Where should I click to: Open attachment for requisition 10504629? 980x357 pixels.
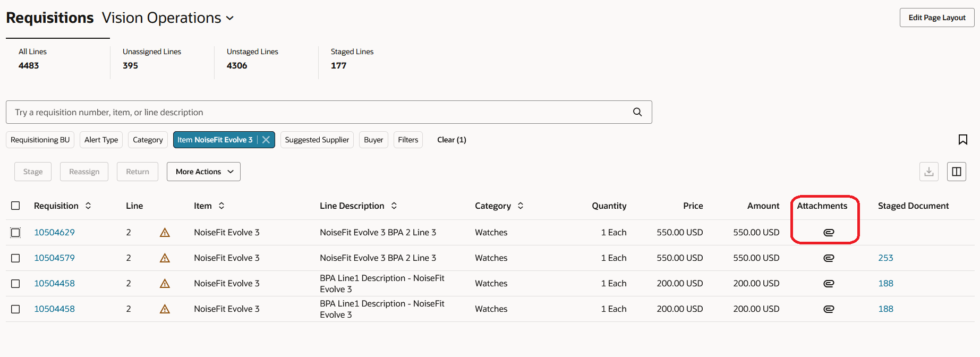(x=829, y=232)
